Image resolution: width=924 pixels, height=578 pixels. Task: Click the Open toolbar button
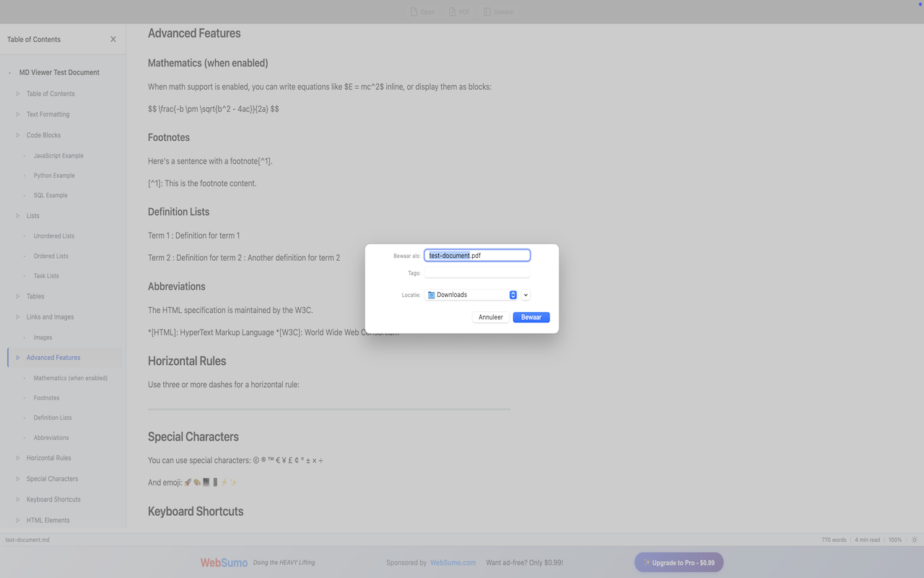pos(423,12)
